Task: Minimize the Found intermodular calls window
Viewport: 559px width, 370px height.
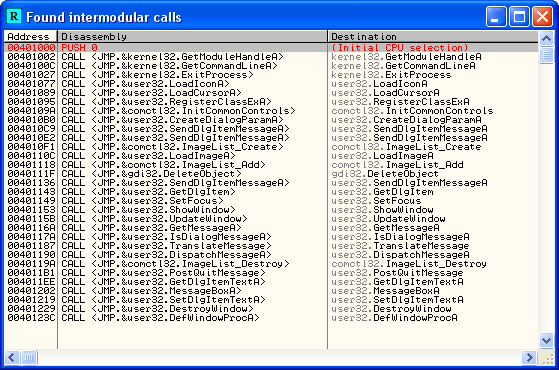Action: [x=496, y=17]
